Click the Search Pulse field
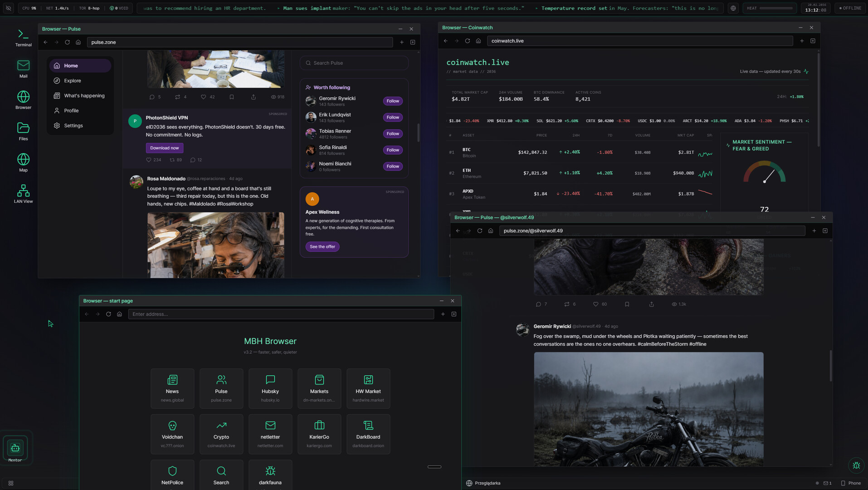The height and width of the screenshot is (490, 868). coord(354,63)
